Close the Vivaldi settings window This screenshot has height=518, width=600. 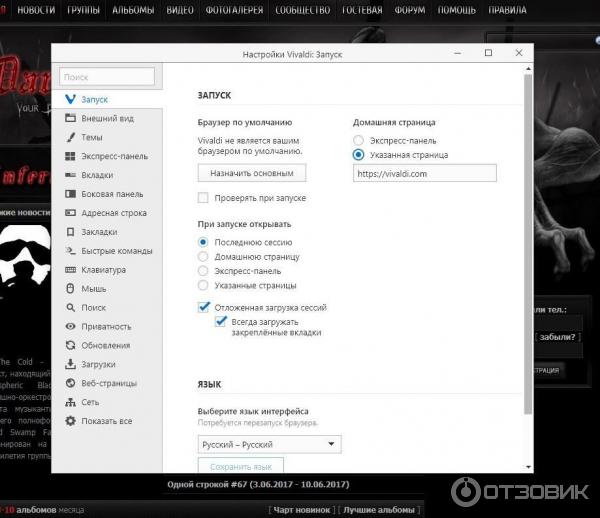pos(519,53)
